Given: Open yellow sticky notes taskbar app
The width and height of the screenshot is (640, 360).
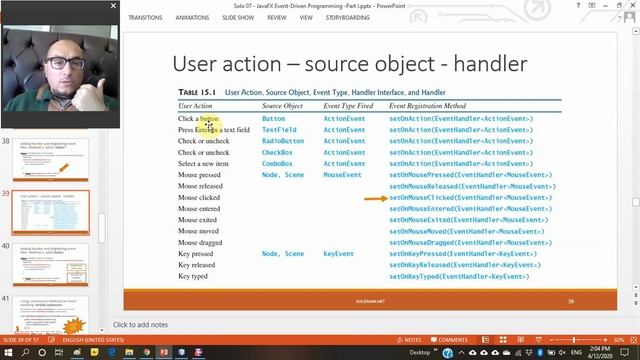Looking at the screenshot, I should click(x=94, y=352).
